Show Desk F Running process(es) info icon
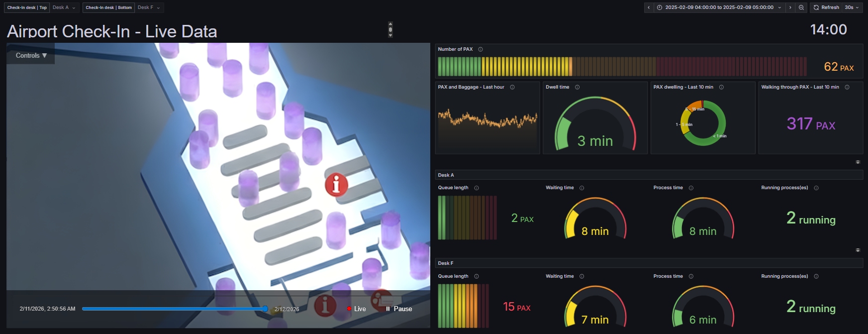This screenshot has width=868, height=334. click(x=816, y=276)
